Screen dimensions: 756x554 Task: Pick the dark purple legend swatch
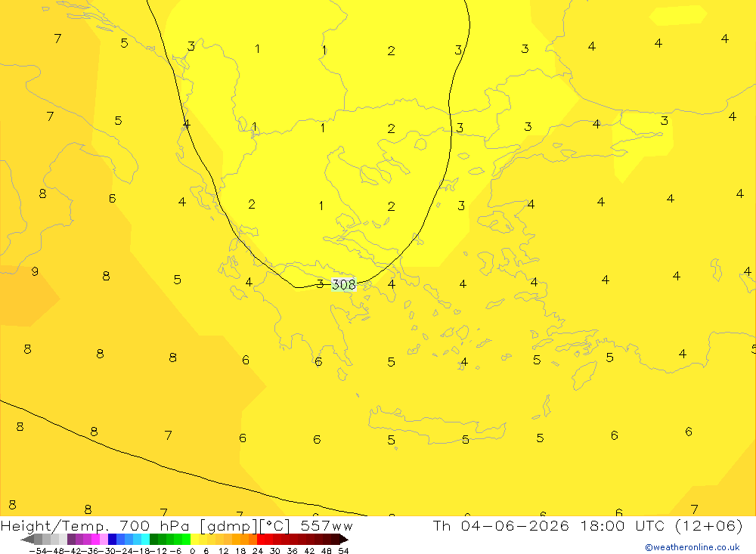pos(71,540)
